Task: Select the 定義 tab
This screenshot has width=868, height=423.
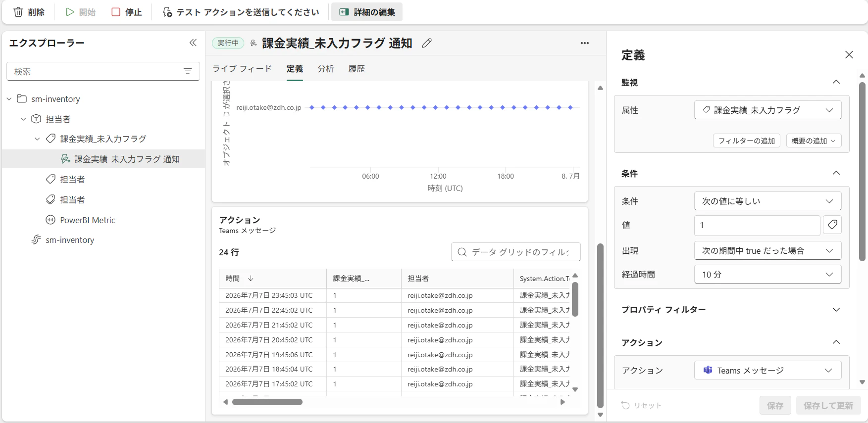Action: click(295, 69)
